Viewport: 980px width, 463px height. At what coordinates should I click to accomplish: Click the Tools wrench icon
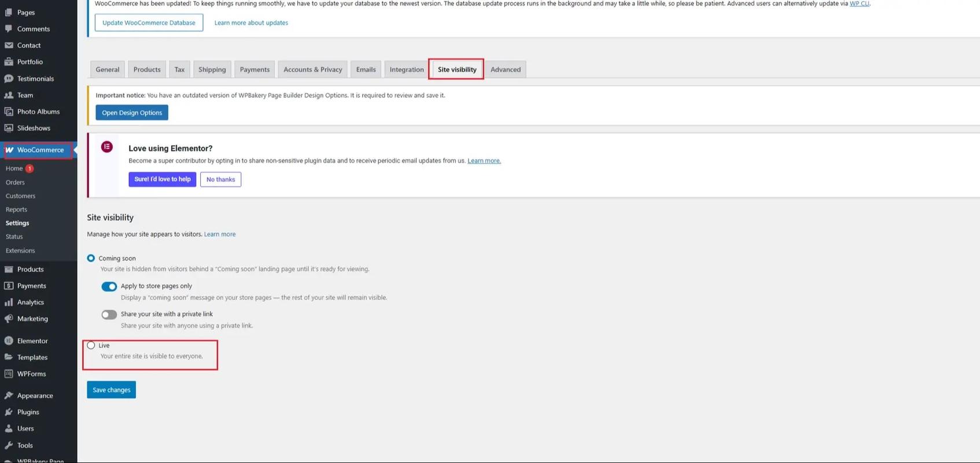(9, 446)
